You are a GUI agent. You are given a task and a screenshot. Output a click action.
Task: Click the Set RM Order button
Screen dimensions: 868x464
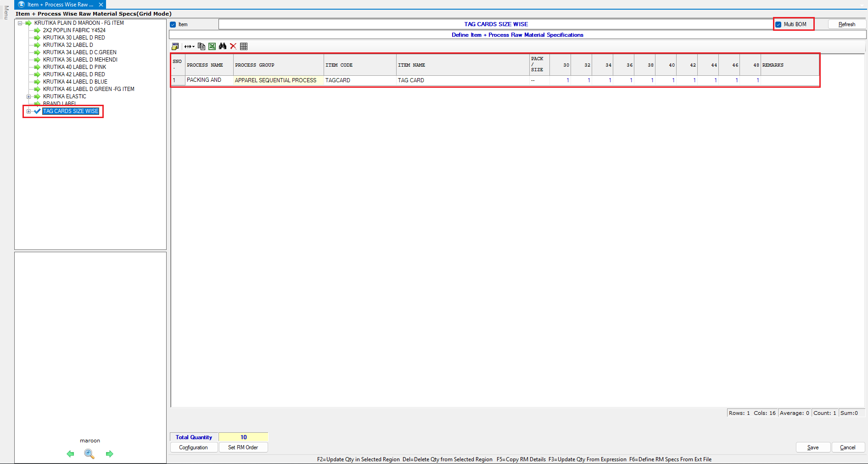[x=243, y=447]
